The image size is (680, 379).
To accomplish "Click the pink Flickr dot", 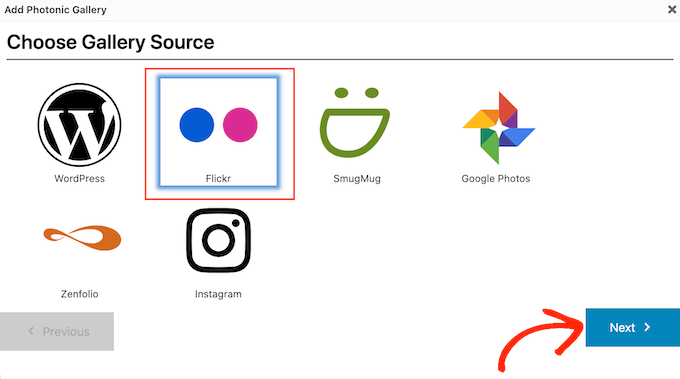I will 240,125.
